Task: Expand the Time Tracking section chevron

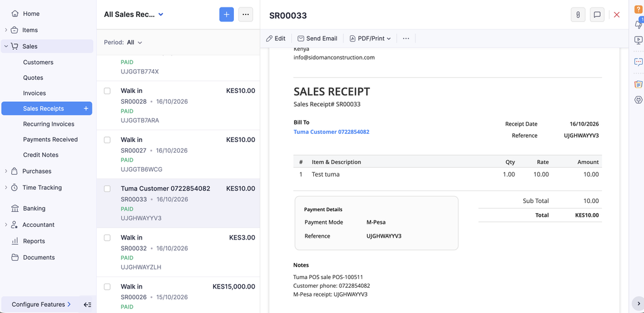Action: point(6,187)
